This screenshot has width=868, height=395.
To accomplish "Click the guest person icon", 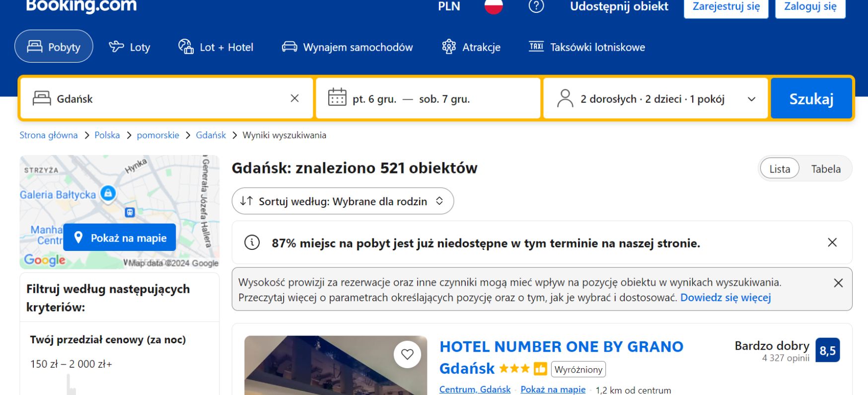I will click(565, 98).
